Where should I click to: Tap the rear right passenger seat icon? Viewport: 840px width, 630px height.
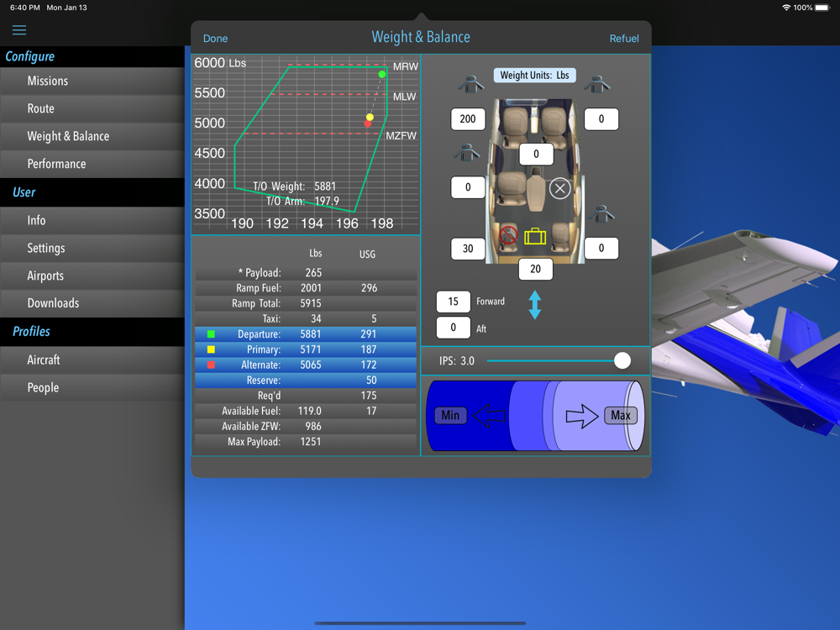point(601,213)
